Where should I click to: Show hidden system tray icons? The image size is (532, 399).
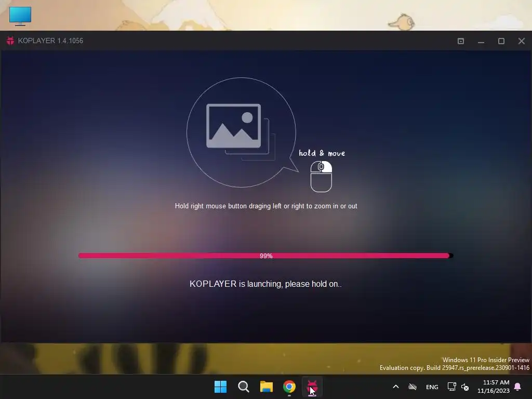(x=395, y=387)
